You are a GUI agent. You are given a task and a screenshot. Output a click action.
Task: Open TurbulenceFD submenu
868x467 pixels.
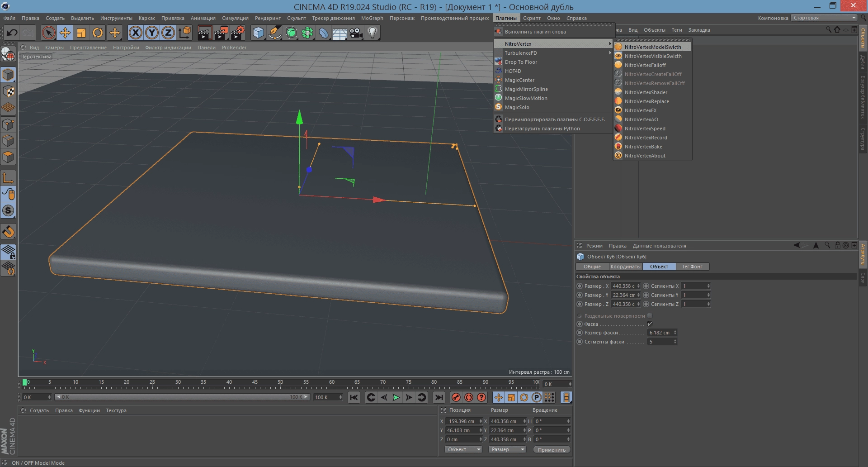point(553,53)
